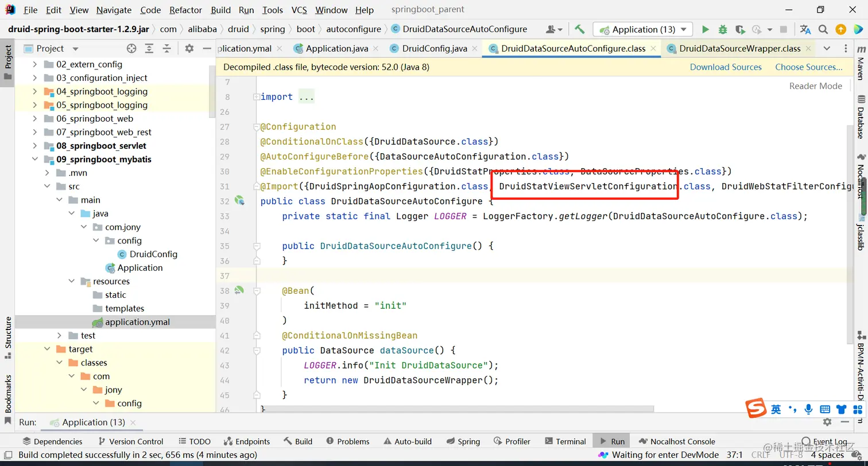Image resolution: width=868 pixels, height=466 pixels.
Task: Expand the 08_springboot_servlet module
Action: pos(35,146)
